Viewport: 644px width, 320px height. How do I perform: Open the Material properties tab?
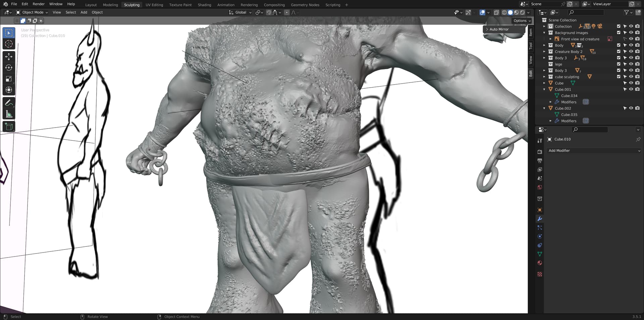click(540, 263)
